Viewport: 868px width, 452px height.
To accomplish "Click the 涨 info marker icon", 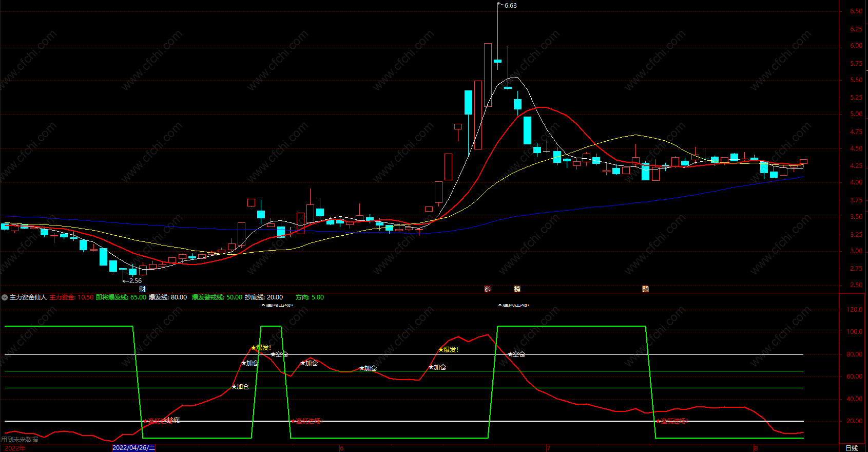I will pyautogui.click(x=487, y=289).
